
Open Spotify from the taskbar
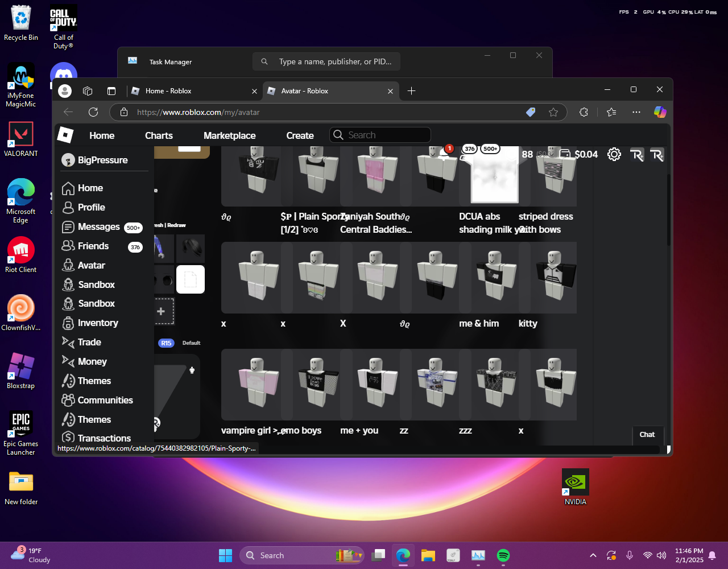503,555
